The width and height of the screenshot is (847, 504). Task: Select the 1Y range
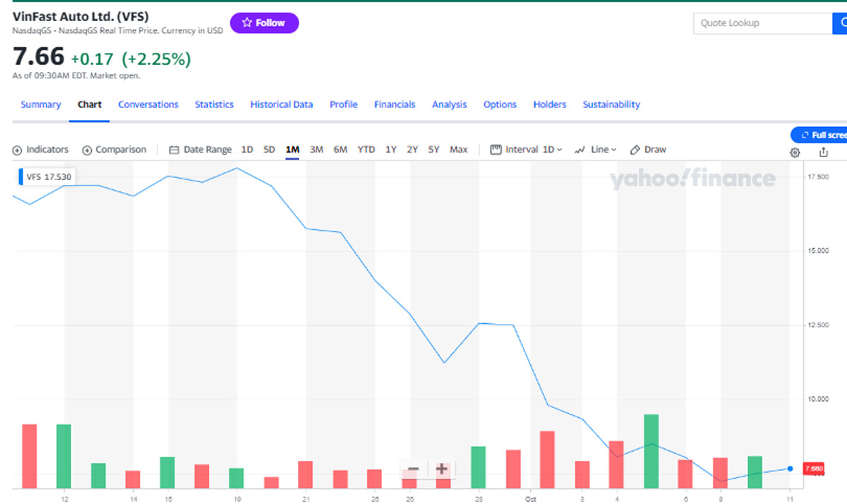click(390, 150)
